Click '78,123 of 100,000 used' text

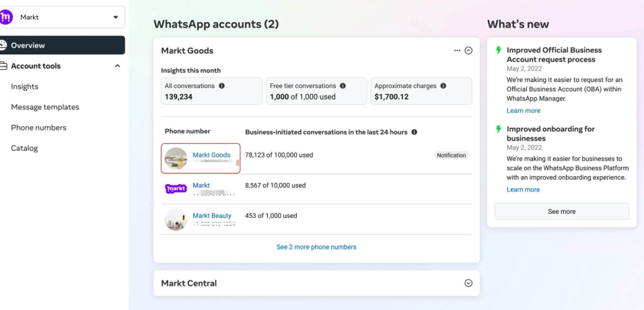point(279,155)
